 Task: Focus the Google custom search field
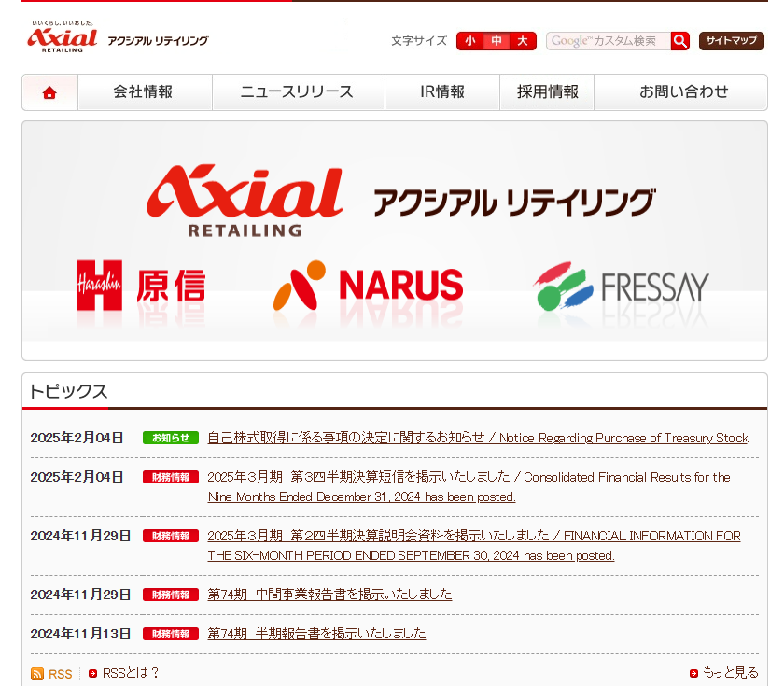[609, 41]
